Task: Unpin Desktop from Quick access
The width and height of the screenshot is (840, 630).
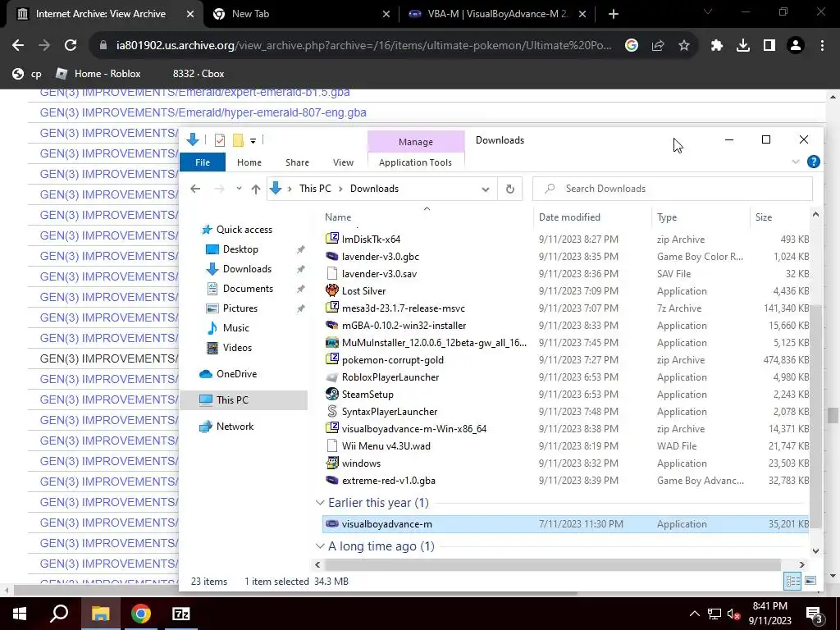Action: pyautogui.click(x=300, y=249)
